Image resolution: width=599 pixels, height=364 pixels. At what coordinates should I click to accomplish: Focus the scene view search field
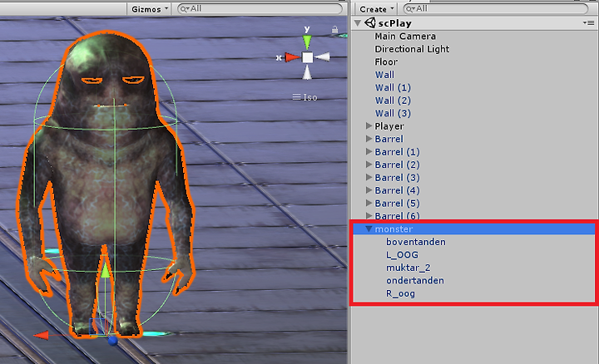pos(260,9)
